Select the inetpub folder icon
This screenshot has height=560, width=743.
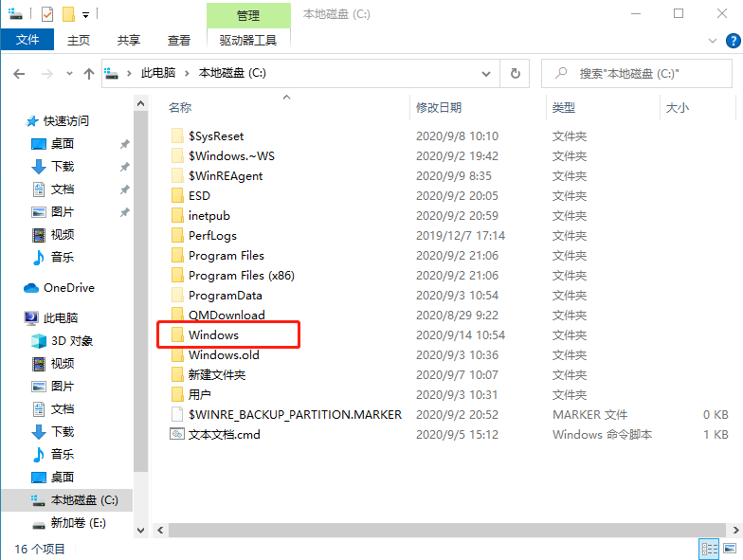[x=177, y=216]
